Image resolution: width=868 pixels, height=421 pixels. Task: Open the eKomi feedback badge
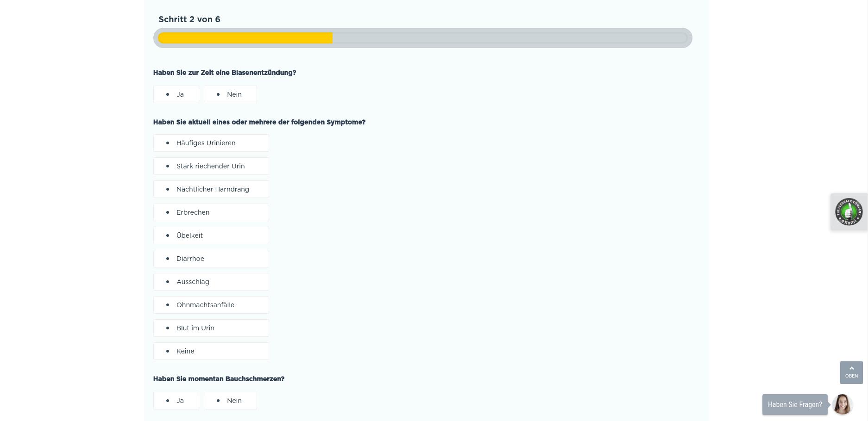(x=849, y=212)
